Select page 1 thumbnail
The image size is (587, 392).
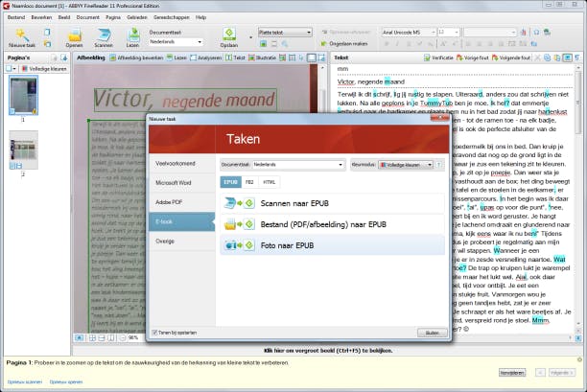23,95
